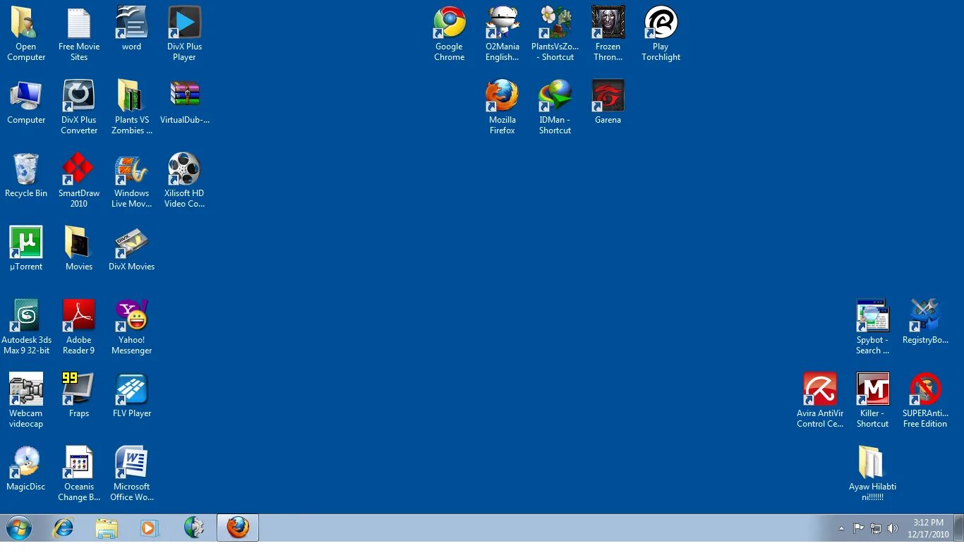This screenshot has height=560, width=964.
Task: Launch Mozilla Firefox desktop shortcut
Action: [x=502, y=94]
